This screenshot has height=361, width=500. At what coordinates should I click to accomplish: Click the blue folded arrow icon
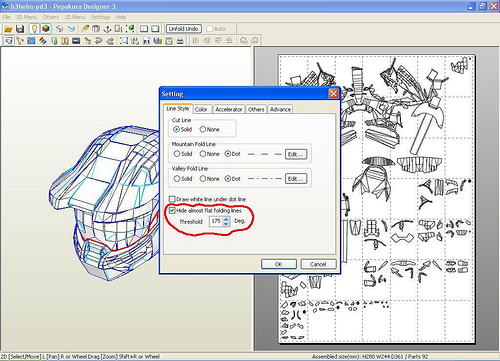pos(71,29)
